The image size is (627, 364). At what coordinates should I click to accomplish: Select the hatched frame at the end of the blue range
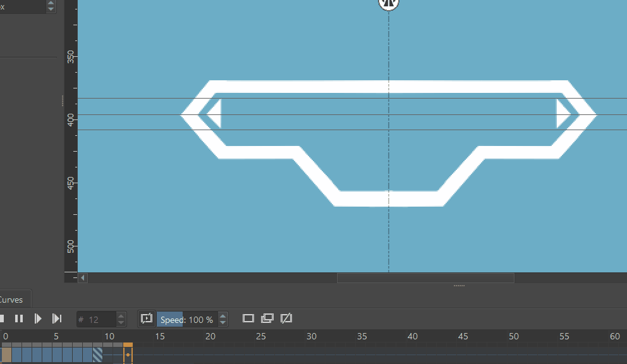tap(99, 354)
